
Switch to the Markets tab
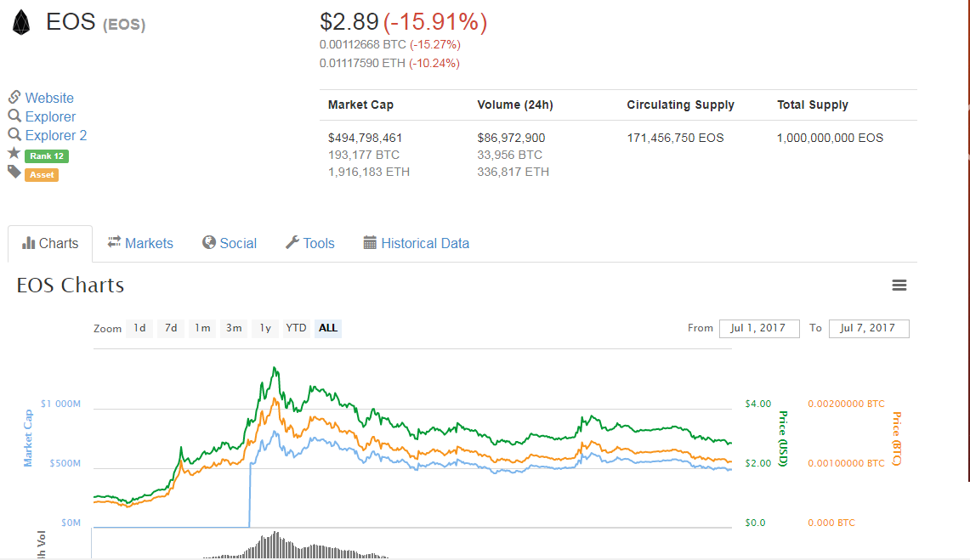(140, 244)
